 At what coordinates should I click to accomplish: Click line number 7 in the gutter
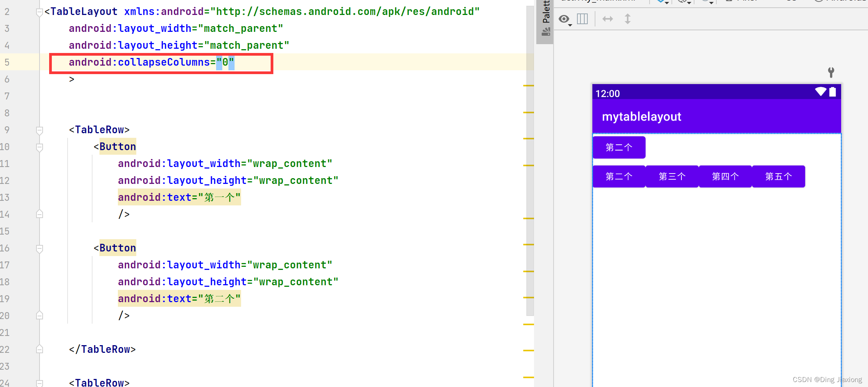coord(7,96)
